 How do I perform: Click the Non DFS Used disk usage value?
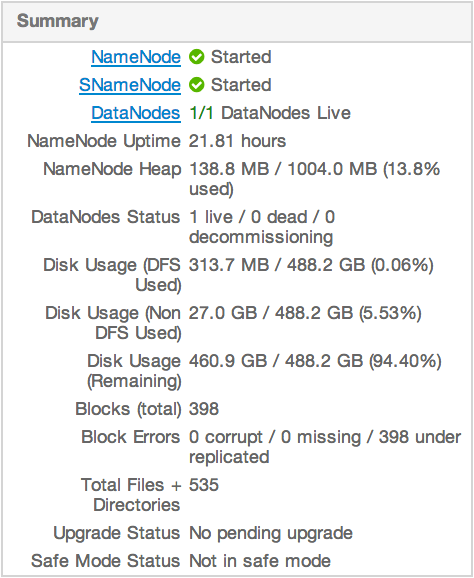[305, 313]
